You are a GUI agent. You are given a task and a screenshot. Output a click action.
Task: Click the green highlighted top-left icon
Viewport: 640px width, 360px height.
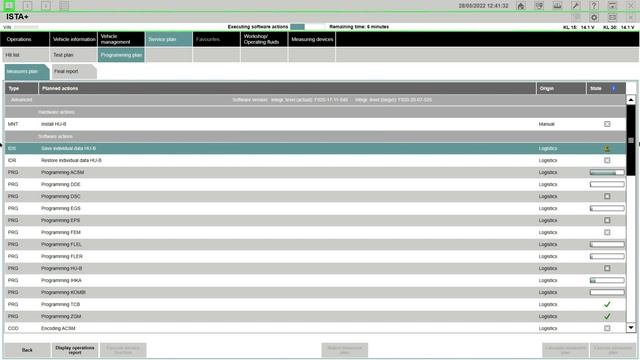tap(9, 5)
